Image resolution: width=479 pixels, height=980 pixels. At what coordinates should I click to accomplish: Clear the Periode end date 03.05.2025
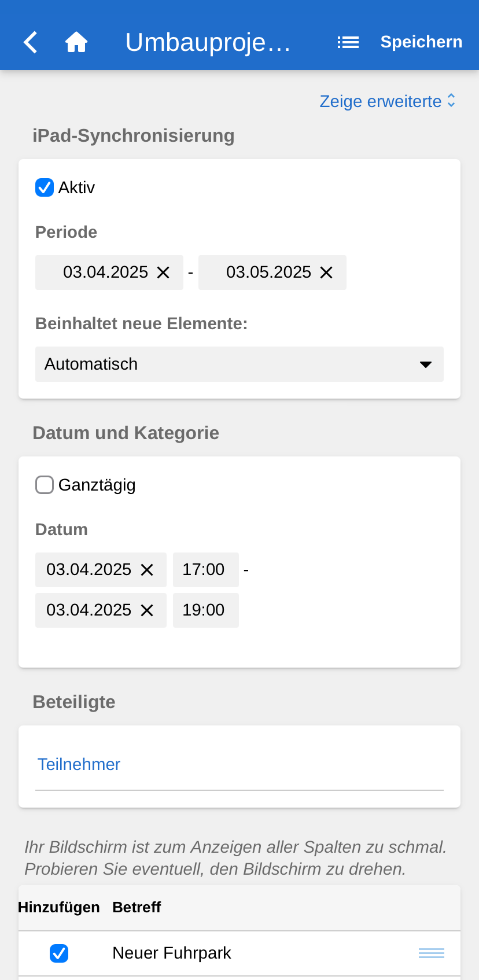point(327,272)
